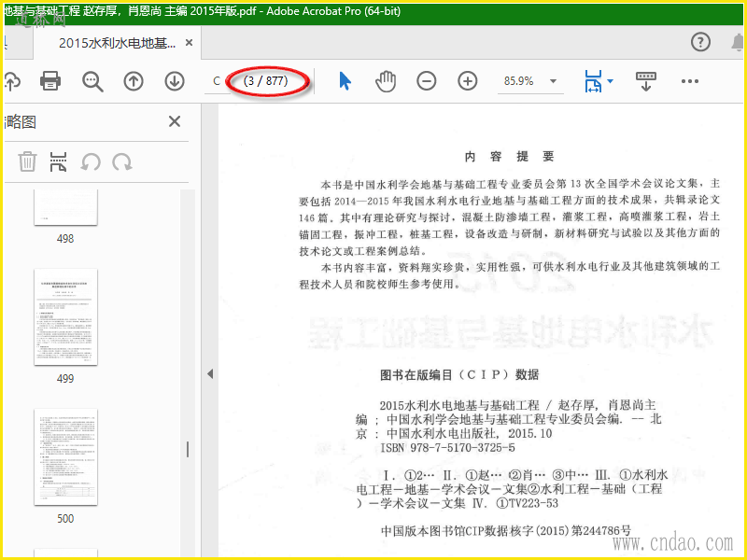The width and height of the screenshot is (747, 560).
Task: Delete selected page with trash icon
Action: [27, 161]
